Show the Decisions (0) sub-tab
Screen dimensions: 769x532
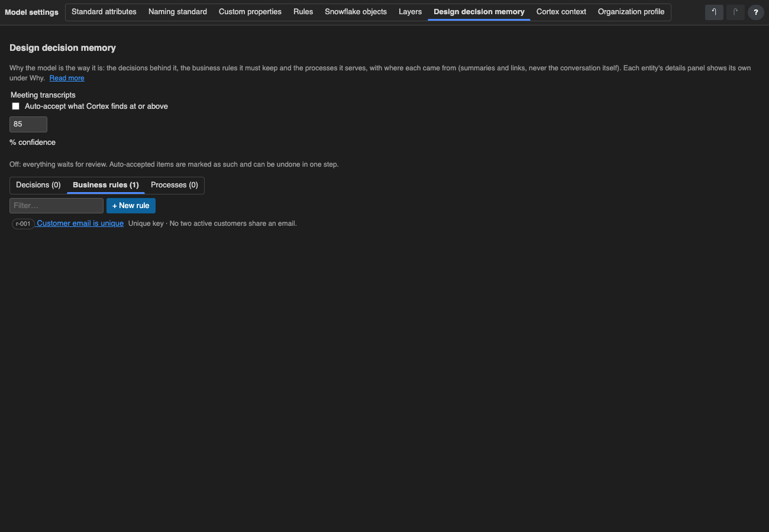tap(38, 185)
